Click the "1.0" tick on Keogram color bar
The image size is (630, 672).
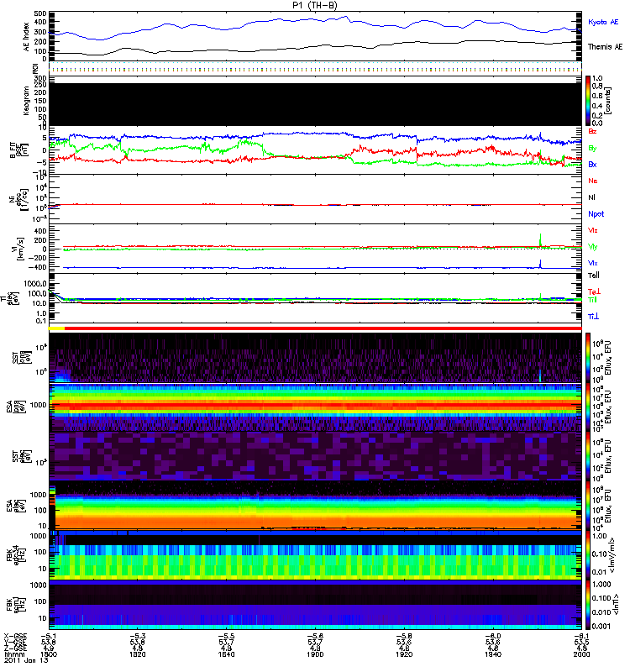click(597, 78)
